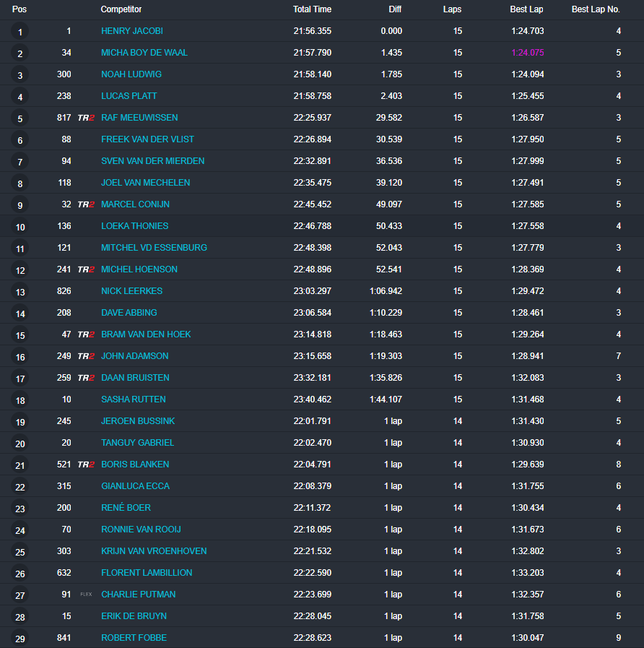
Task: Click the TR2 icon by John Adamson
Action: click(86, 356)
